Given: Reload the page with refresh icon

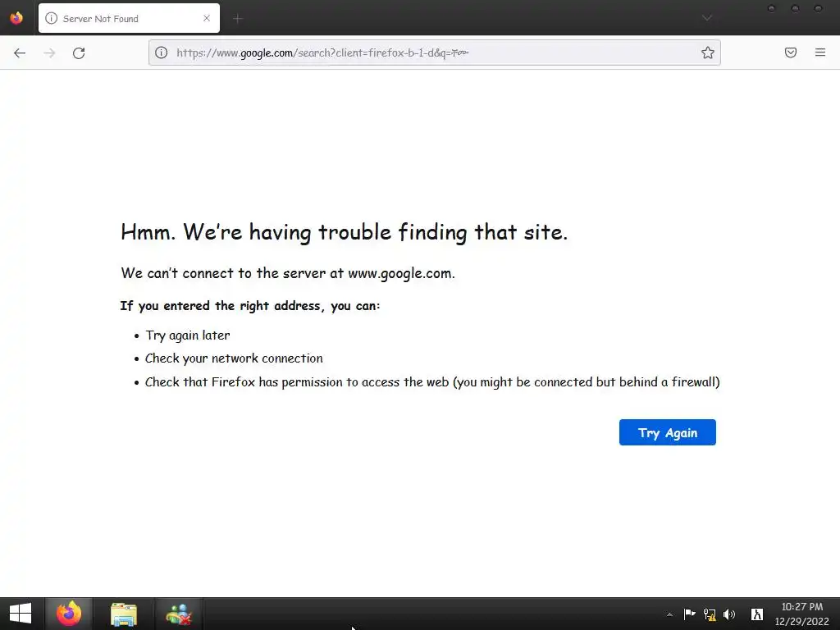Looking at the screenshot, I should click(x=79, y=52).
